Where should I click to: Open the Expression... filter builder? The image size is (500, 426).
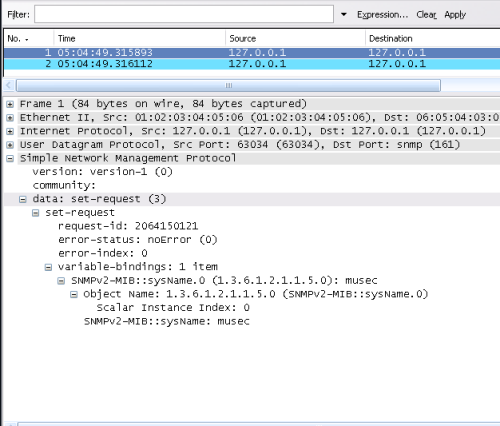[382, 15]
